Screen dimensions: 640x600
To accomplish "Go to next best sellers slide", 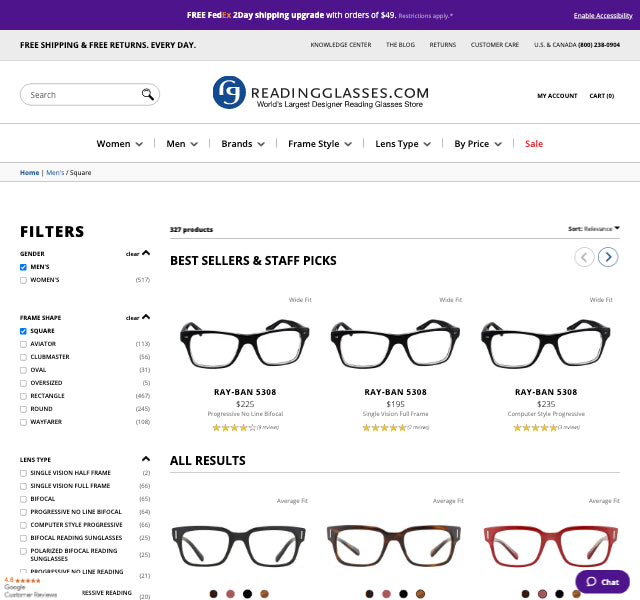I will pos(608,257).
